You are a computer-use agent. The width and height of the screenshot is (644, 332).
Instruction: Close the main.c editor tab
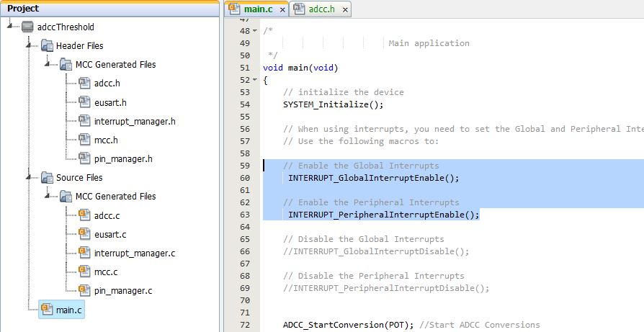click(282, 10)
